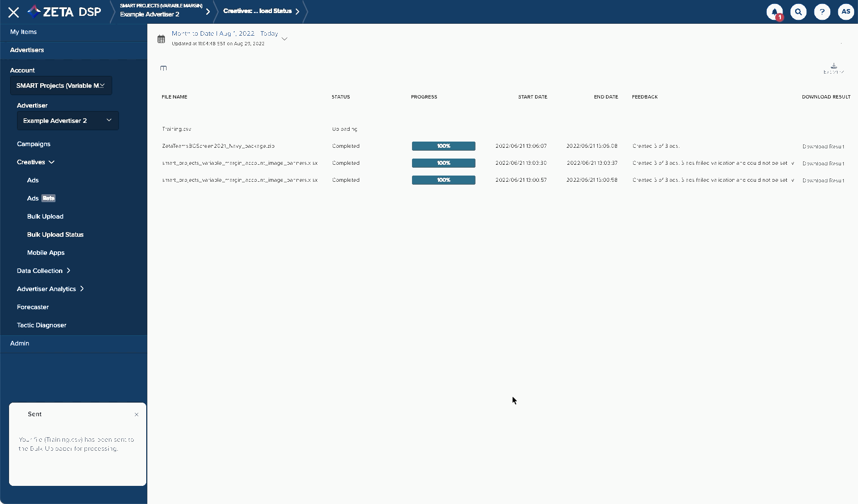Open the notifications bell
The image size is (858, 504).
coord(774,12)
